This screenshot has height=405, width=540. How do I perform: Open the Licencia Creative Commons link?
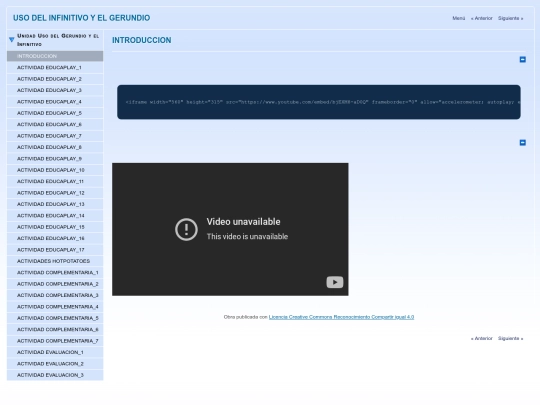tap(341, 317)
